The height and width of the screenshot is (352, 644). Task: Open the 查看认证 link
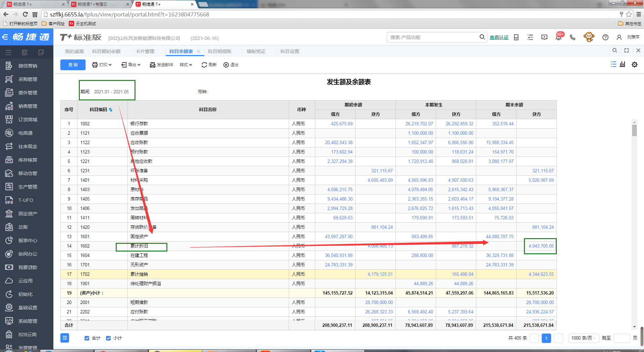click(499, 37)
